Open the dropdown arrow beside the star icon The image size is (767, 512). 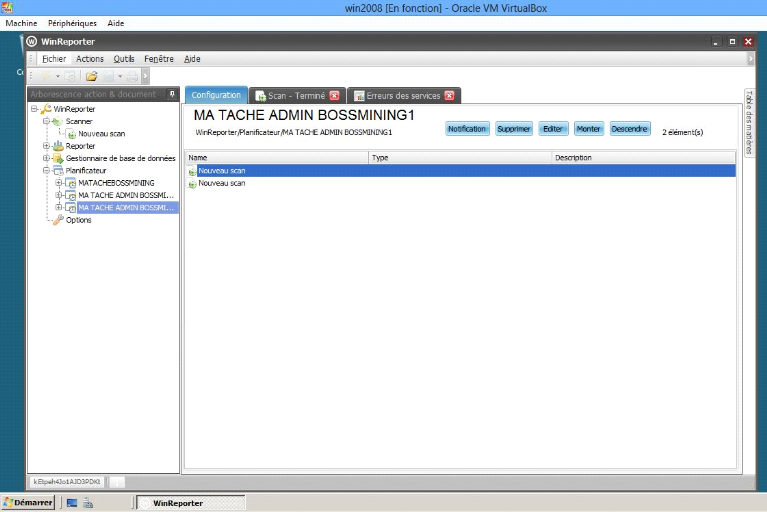point(58,76)
